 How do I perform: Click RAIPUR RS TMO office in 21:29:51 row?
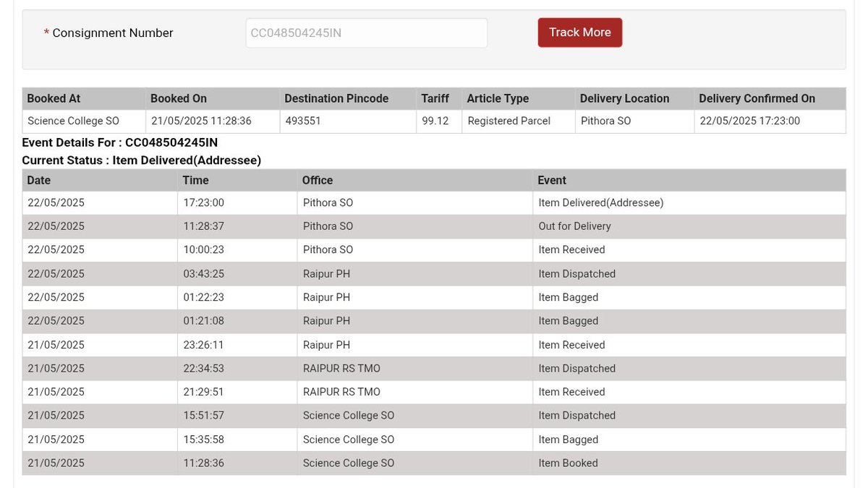[414, 392]
